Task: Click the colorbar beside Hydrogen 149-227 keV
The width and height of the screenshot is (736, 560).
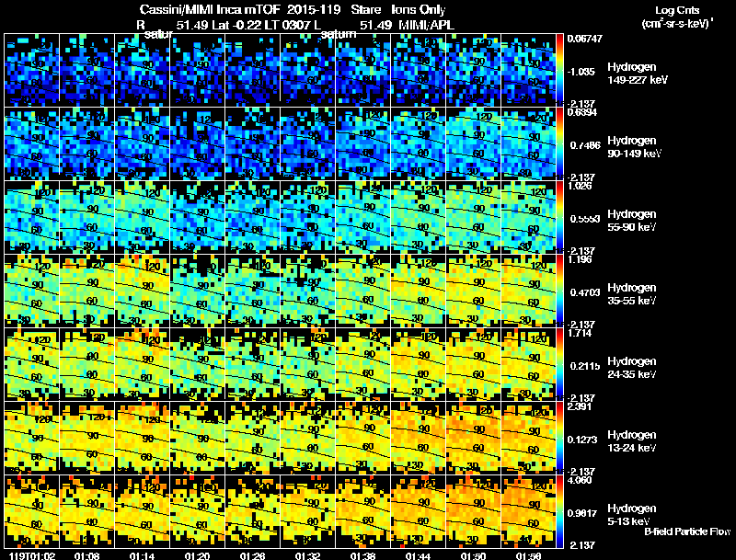Action: [x=559, y=70]
